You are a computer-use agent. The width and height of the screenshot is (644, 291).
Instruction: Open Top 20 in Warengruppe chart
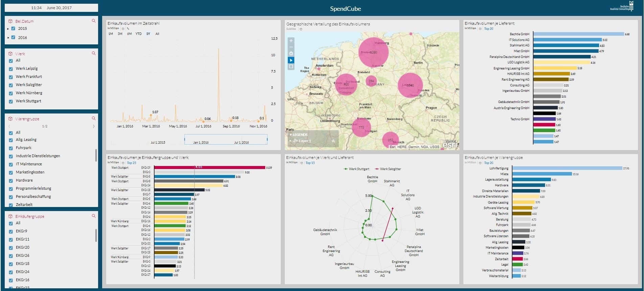488,163
